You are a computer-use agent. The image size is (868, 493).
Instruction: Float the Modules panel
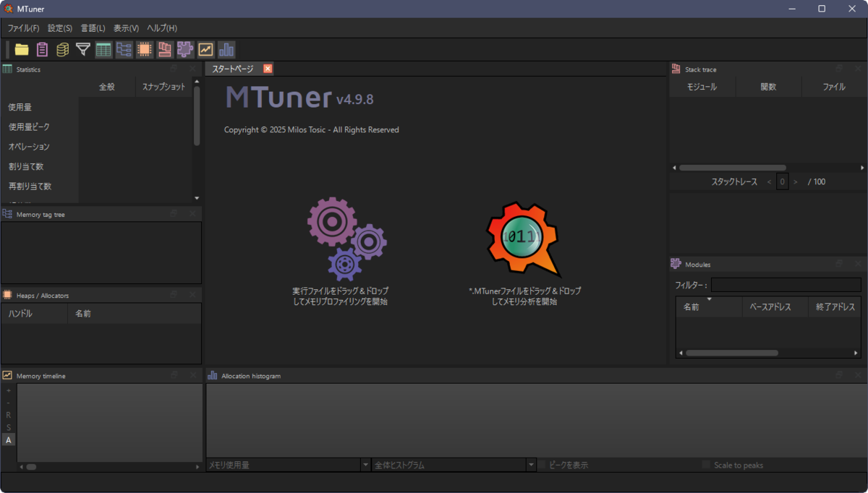839,264
